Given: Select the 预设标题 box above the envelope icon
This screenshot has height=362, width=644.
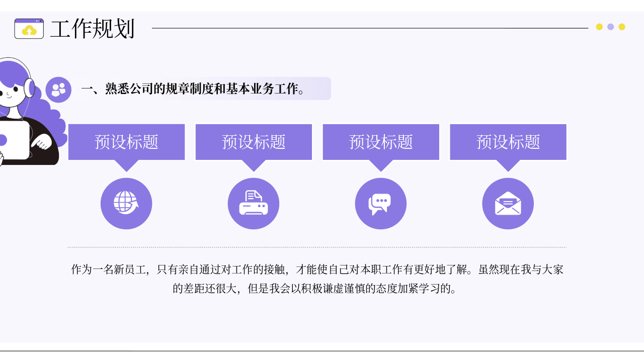Looking at the screenshot, I should 508,142.
